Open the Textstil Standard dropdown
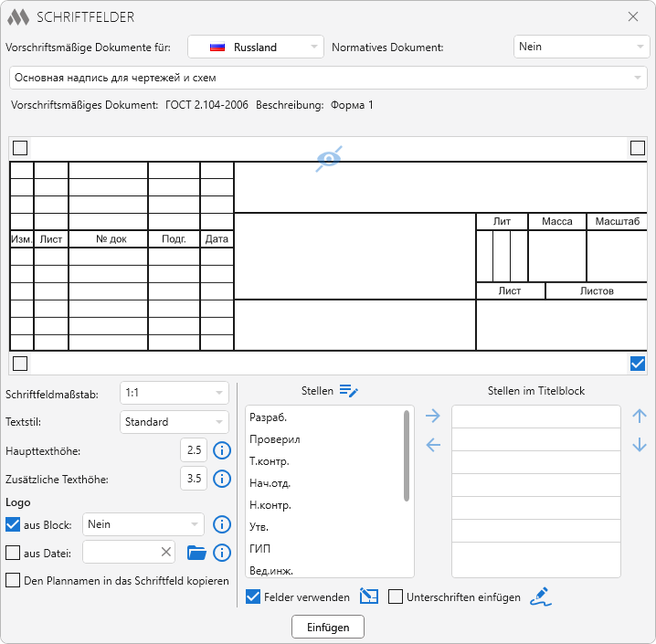656x644 pixels. click(x=175, y=422)
